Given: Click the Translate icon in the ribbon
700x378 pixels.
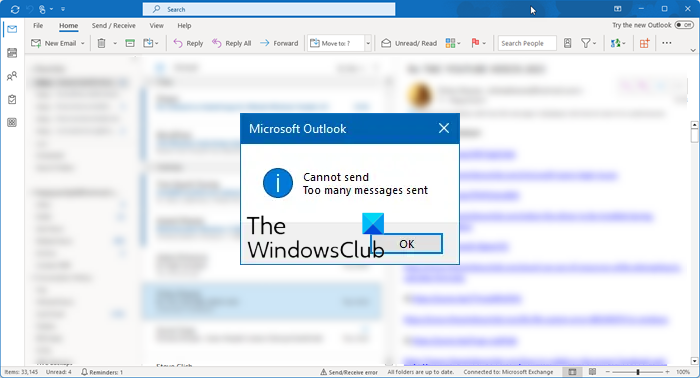Looking at the screenshot, I should [616, 43].
